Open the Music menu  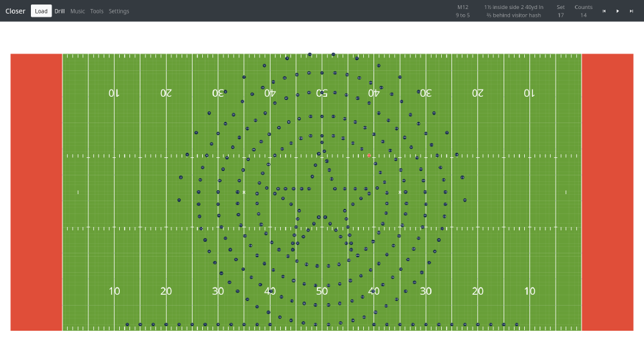78,11
